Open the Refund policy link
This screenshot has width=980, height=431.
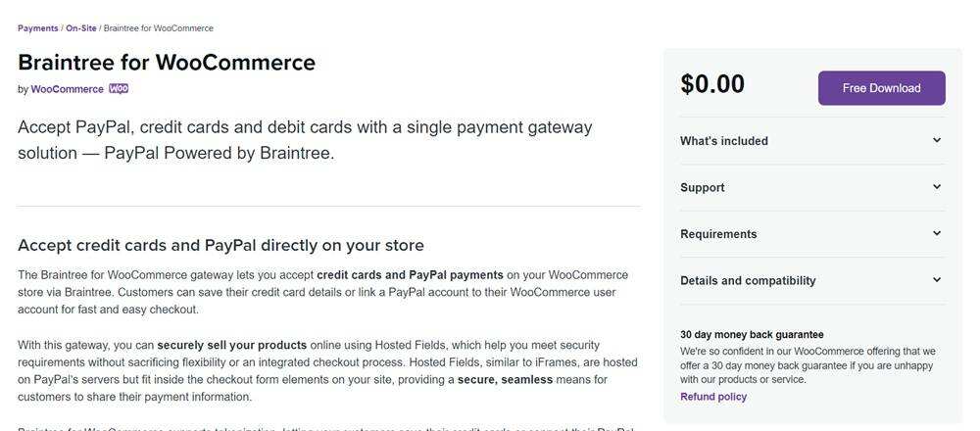713,397
